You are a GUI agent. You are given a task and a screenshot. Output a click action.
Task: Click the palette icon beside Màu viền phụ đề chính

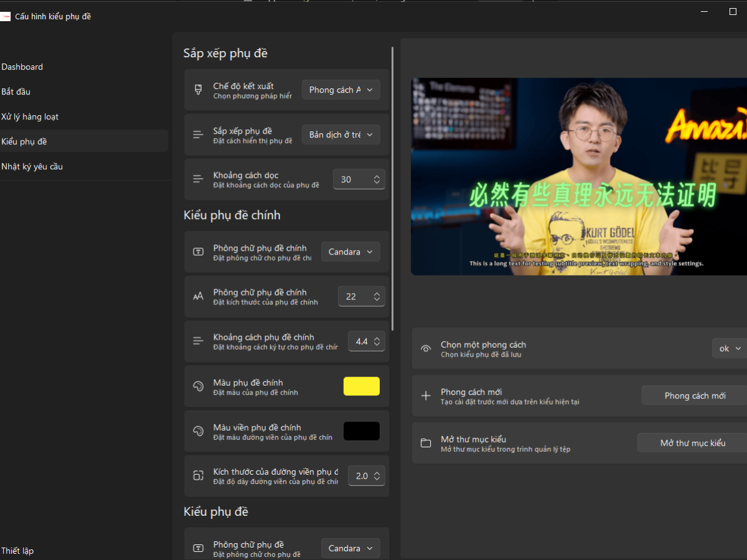pyautogui.click(x=198, y=431)
